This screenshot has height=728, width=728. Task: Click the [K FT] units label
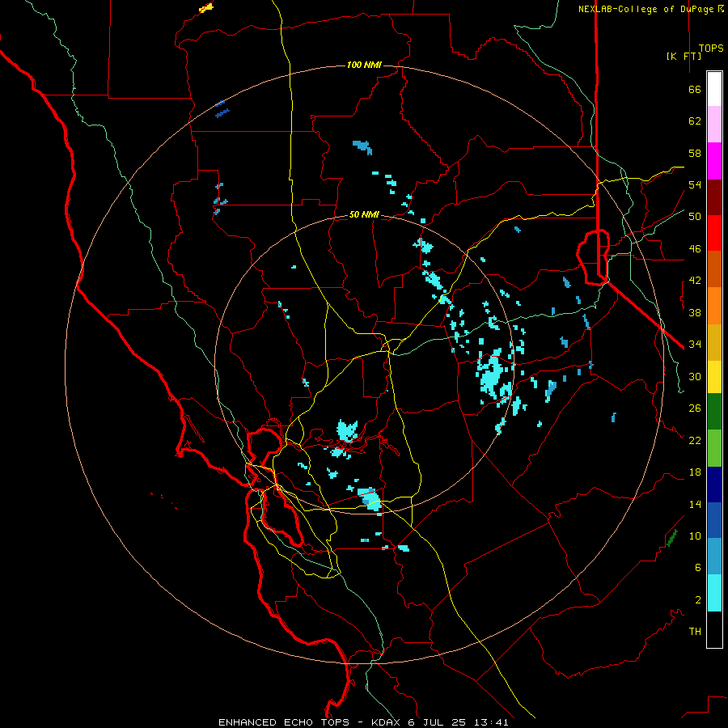[x=684, y=56]
